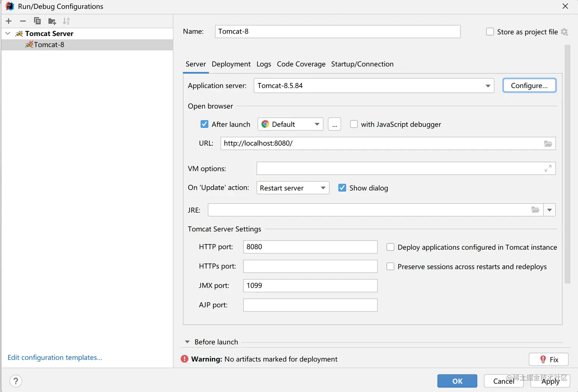This screenshot has width=578, height=392.
Task: Open settings gear beside Store as project file
Action: 564,32
